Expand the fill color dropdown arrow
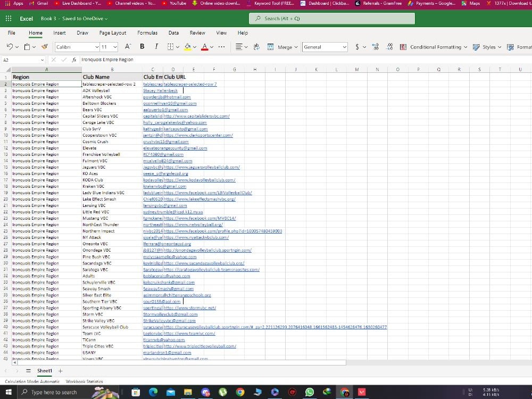532x399 pixels. (195, 47)
